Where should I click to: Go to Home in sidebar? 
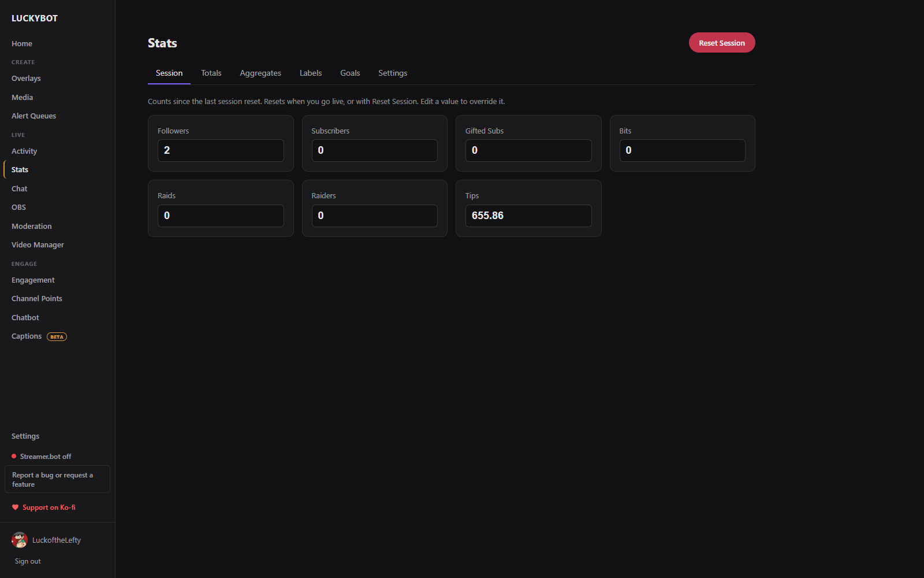tap(22, 43)
